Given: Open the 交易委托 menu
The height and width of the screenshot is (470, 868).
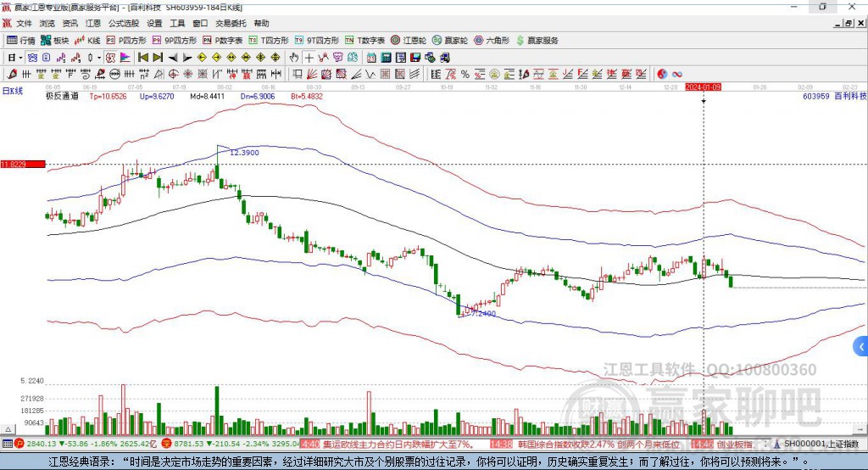Looking at the screenshot, I should point(231,23).
